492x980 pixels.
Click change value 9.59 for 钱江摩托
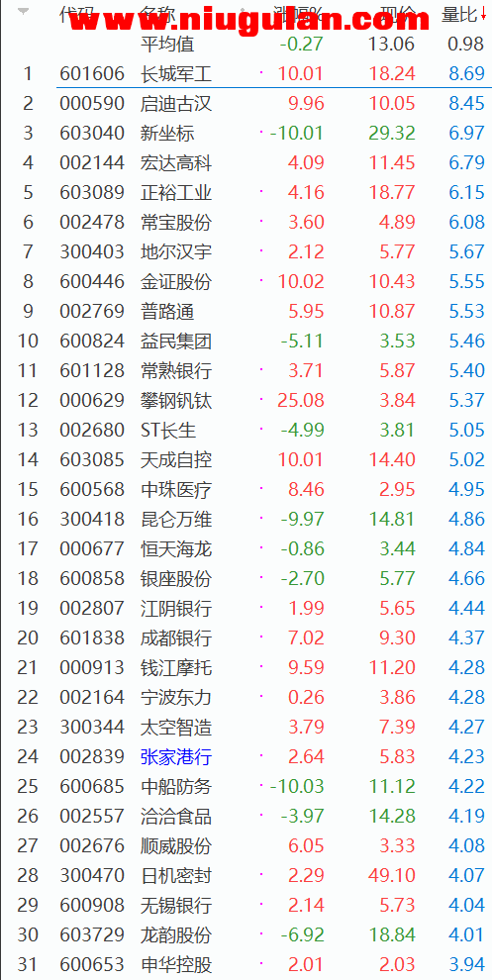point(306,667)
